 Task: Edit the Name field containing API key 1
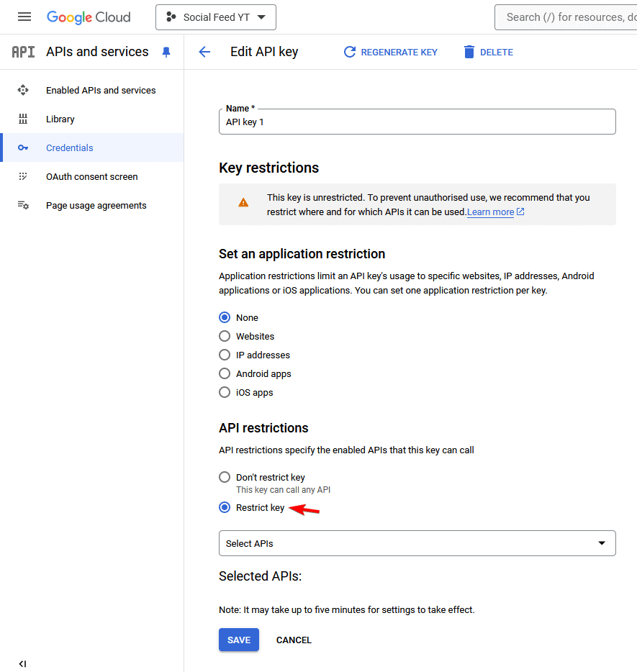pos(417,122)
